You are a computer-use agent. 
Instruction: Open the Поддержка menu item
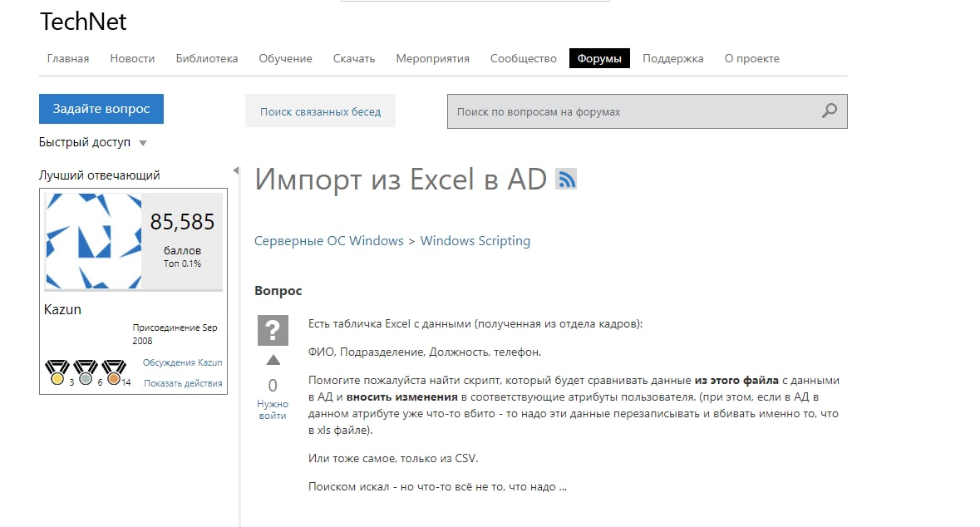(673, 58)
